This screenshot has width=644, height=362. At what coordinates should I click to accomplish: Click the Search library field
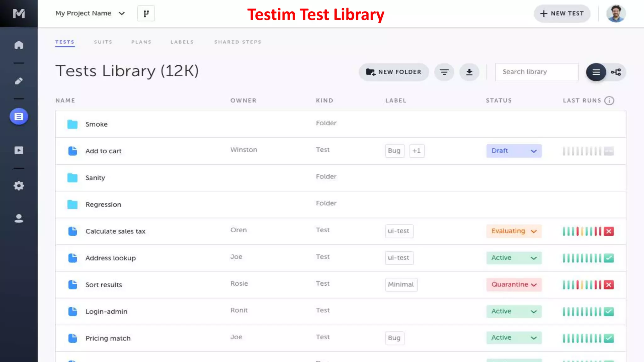[x=536, y=72]
